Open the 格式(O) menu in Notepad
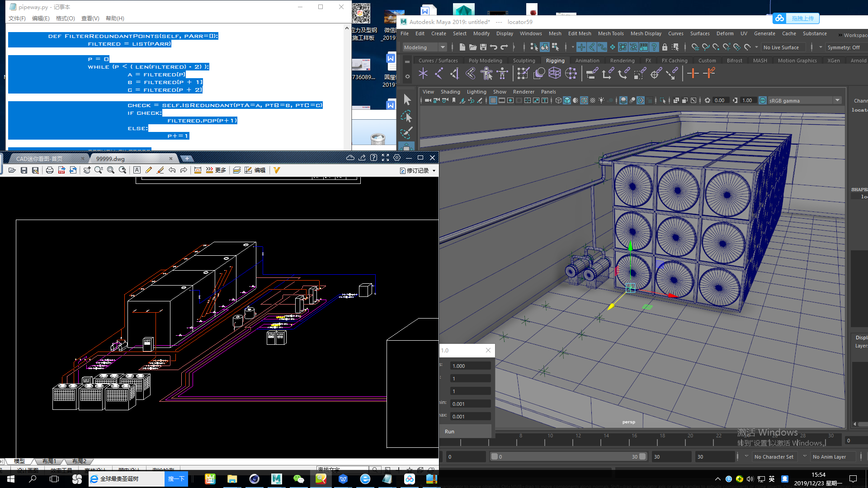Screen dimensions: 868x488 (x=65, y=19)
